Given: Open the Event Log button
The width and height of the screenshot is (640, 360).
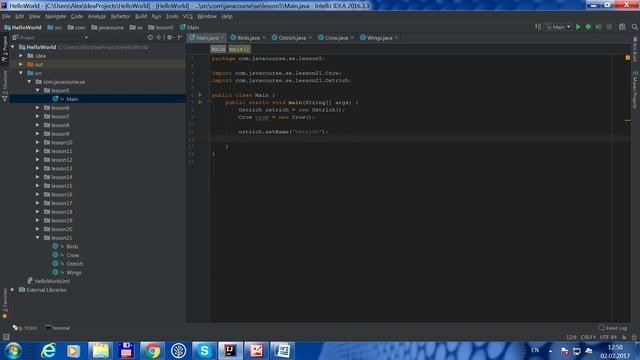Looking at the screenshot, I should click(613, 328).
